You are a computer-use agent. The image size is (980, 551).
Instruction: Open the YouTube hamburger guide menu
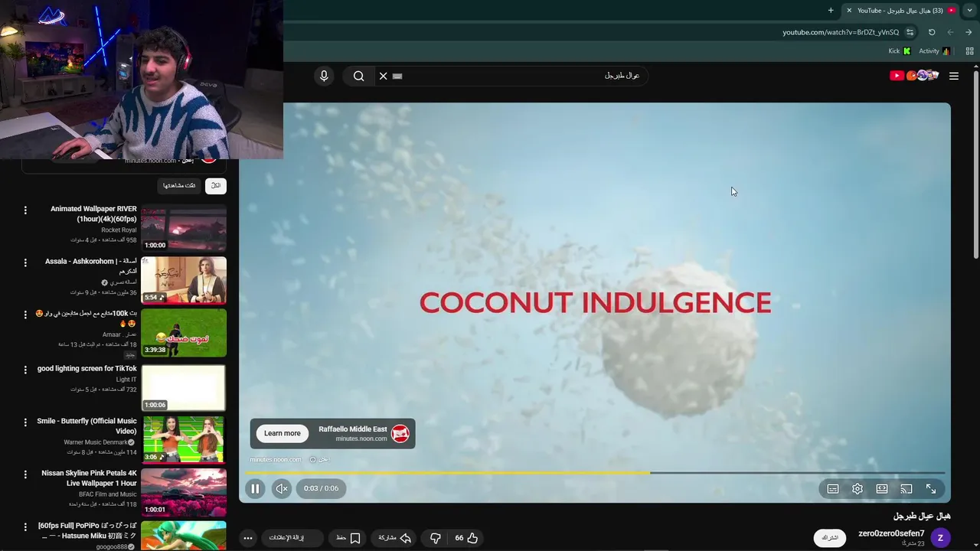tap(954, 76)
